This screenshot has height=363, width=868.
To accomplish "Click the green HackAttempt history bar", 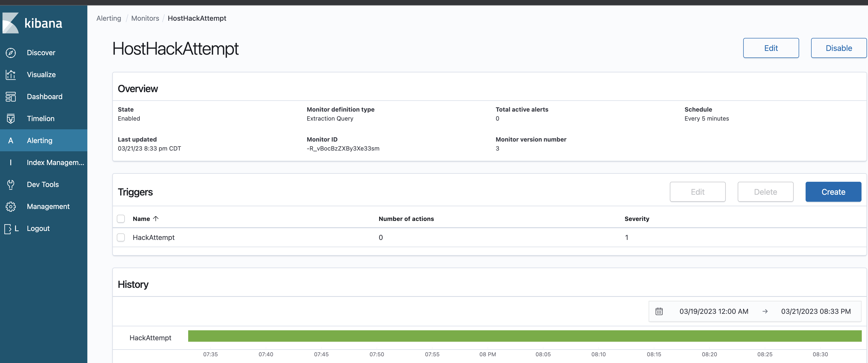I will click(x=524, y=336).
